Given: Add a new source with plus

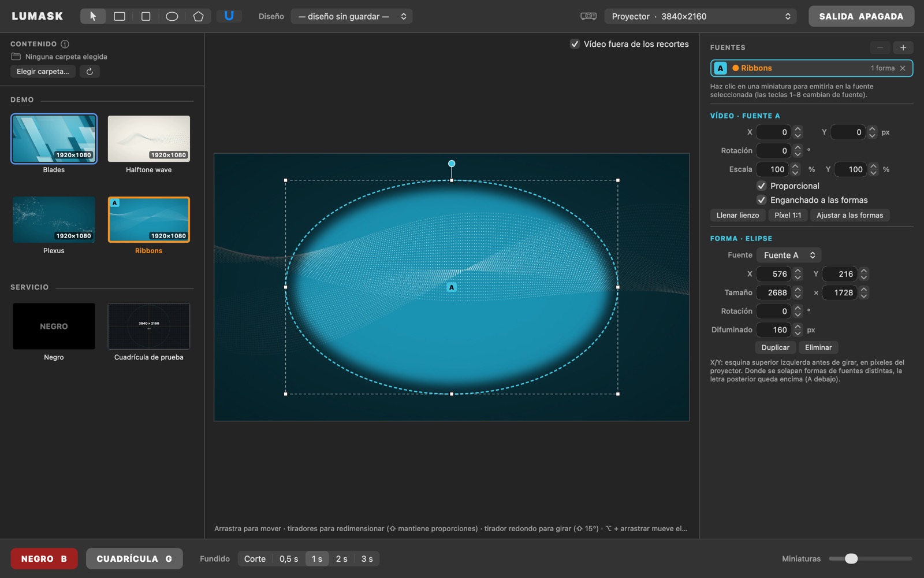Looking at the screenshot, I should (x=903, y=47).
